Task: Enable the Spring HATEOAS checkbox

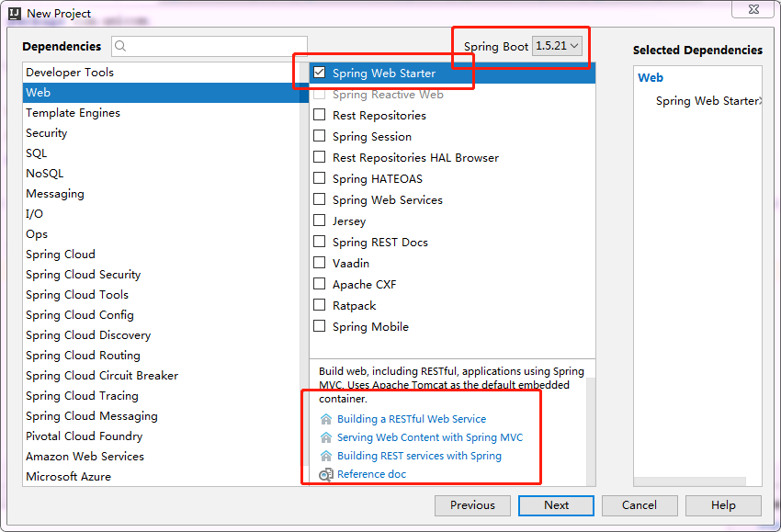Action: pyautogui.click(x=319, y=178)
